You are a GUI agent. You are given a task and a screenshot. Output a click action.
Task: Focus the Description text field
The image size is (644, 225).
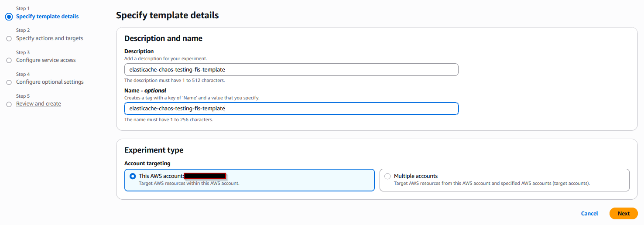(291, 69)
